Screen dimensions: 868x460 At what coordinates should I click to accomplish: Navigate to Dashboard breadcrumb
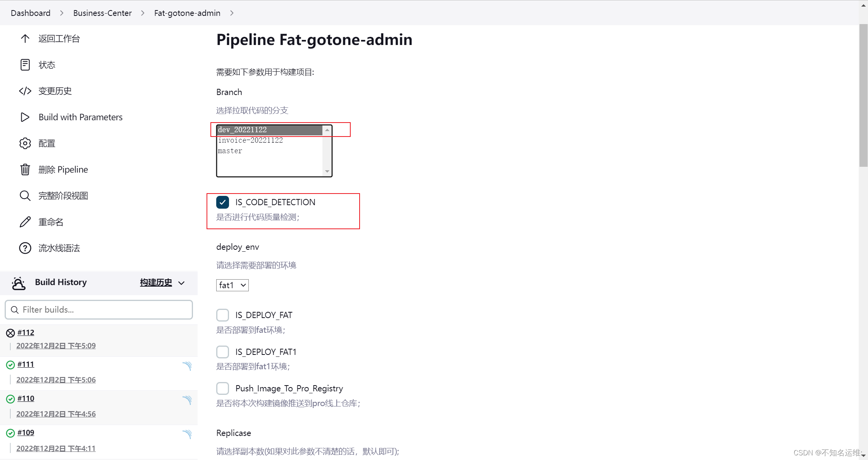tap(30, 13)
